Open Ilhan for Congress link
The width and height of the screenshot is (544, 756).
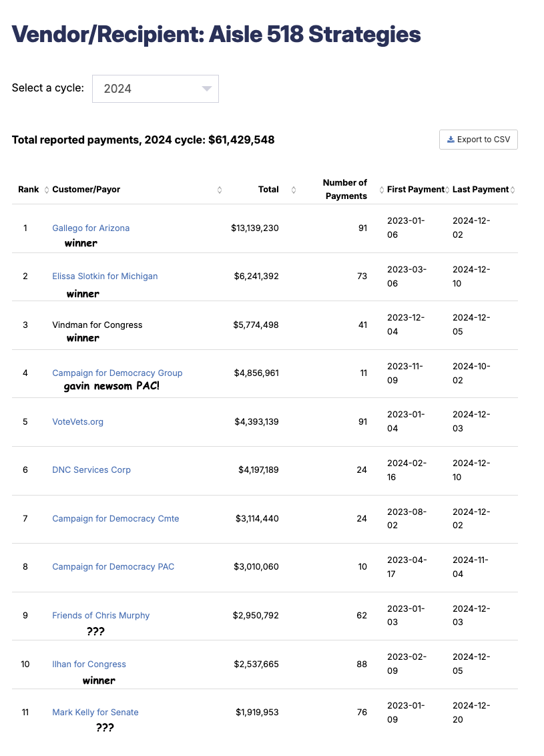[x=89, y=665]
